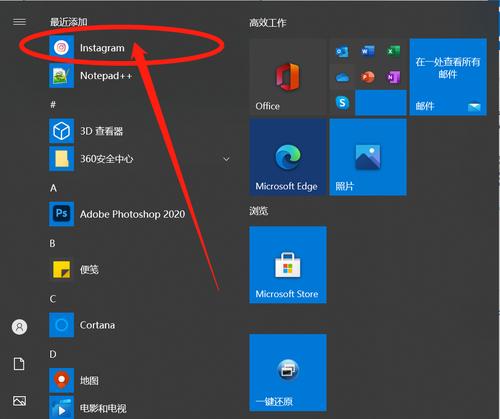500x419 pixels.
Task: Expand the 360安全中心 folder chevron
Action: [226, 159]
